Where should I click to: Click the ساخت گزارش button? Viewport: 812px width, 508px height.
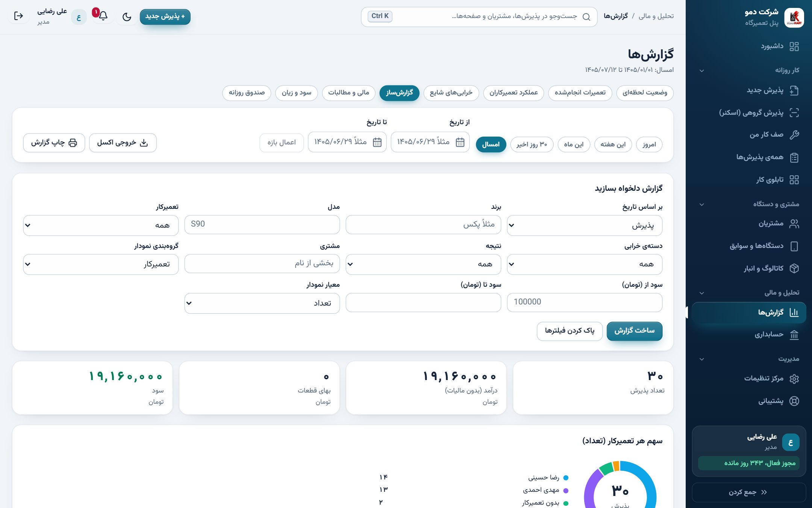point(635,331)
